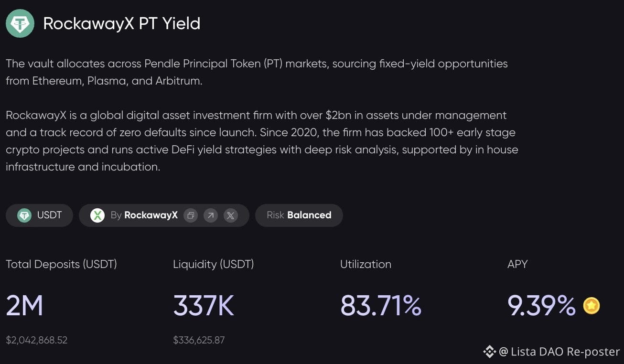Click the $2,042,868.52 deposit amount
Viewport: 624px width, 364px height.
pyautogui.click(x=37, y=340)
